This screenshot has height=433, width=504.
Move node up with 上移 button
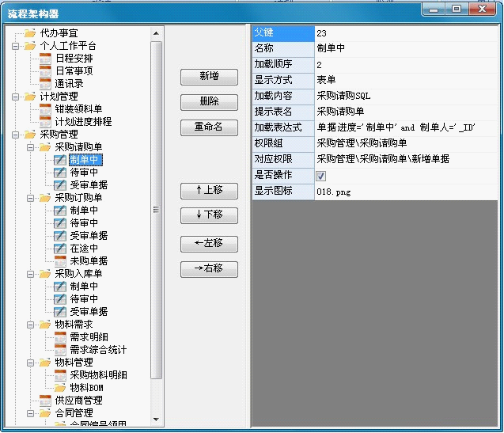click(209, 191)
